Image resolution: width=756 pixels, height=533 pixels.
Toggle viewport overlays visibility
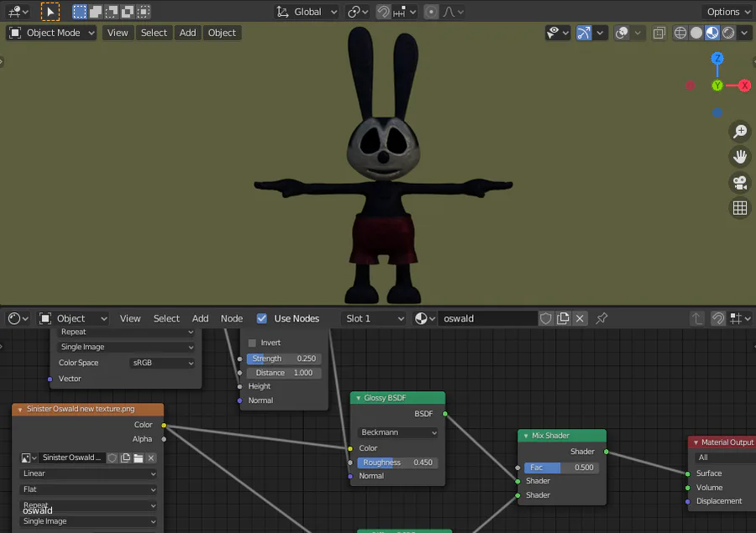[622, 33]
